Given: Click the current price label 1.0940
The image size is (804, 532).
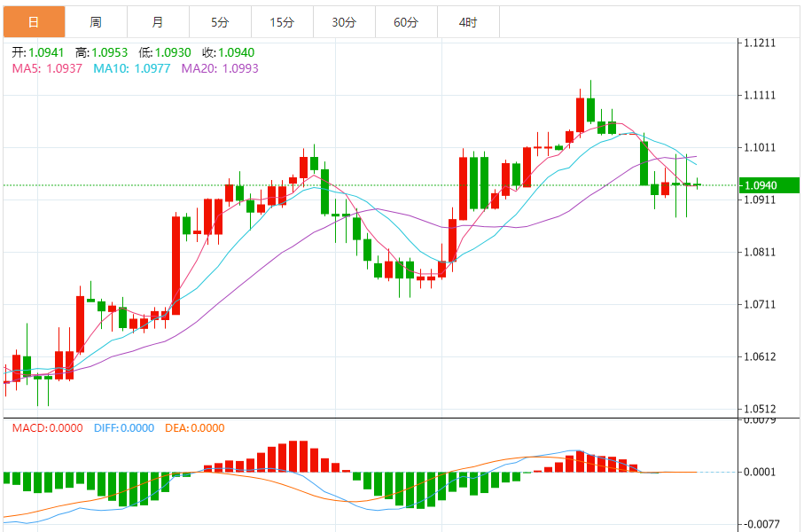Looking at the screenshot, I should pos(769,185).
